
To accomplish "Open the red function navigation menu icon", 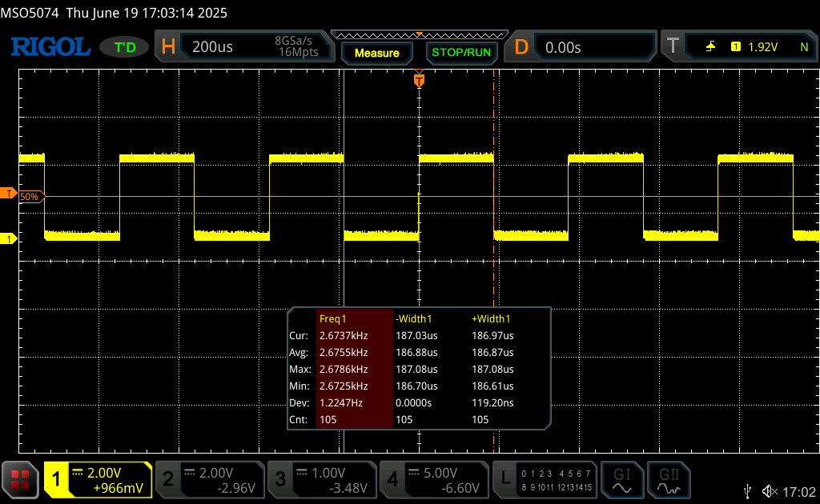I will pos(20,479).
